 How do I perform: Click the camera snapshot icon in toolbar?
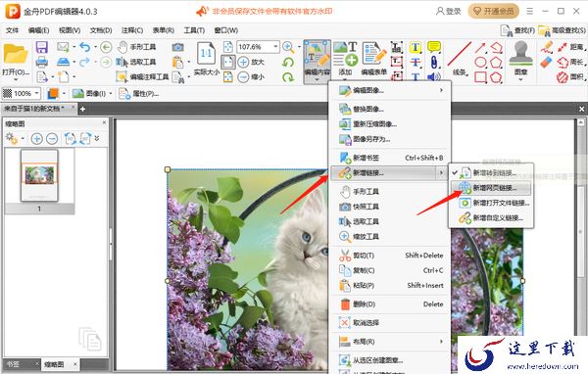[177, 47]
